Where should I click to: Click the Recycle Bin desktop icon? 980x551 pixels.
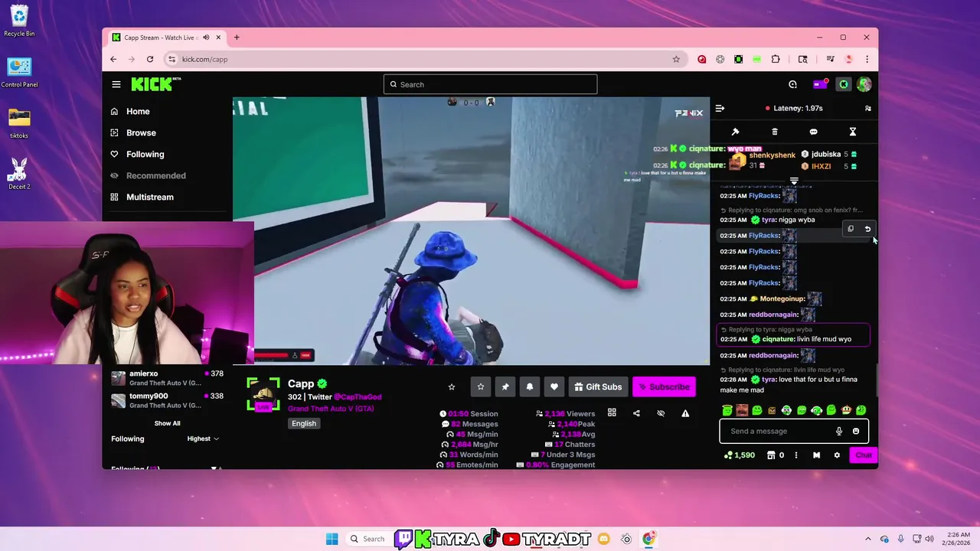tap(19, 21)
